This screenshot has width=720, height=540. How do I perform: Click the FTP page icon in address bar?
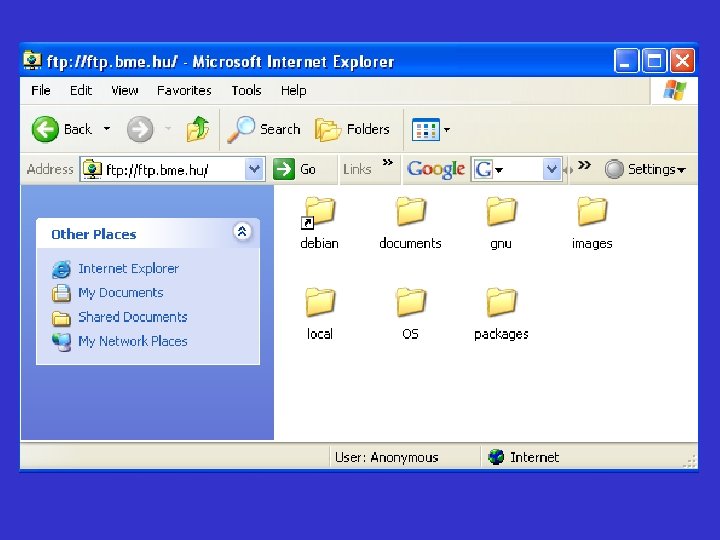coord(92,169)
